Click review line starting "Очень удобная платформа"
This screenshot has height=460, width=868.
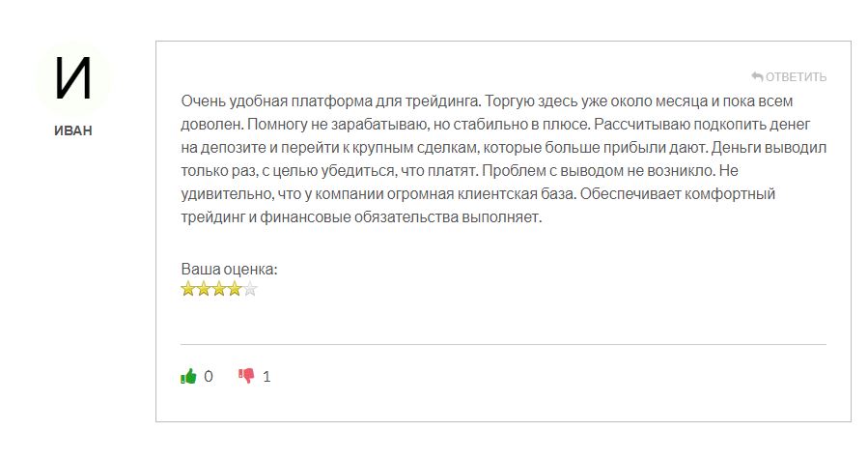click(487, 101)
